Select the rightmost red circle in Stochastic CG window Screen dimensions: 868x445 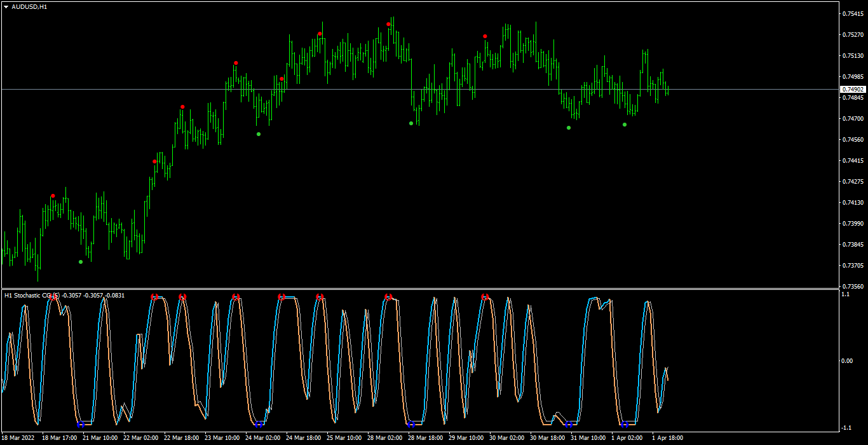485,297
